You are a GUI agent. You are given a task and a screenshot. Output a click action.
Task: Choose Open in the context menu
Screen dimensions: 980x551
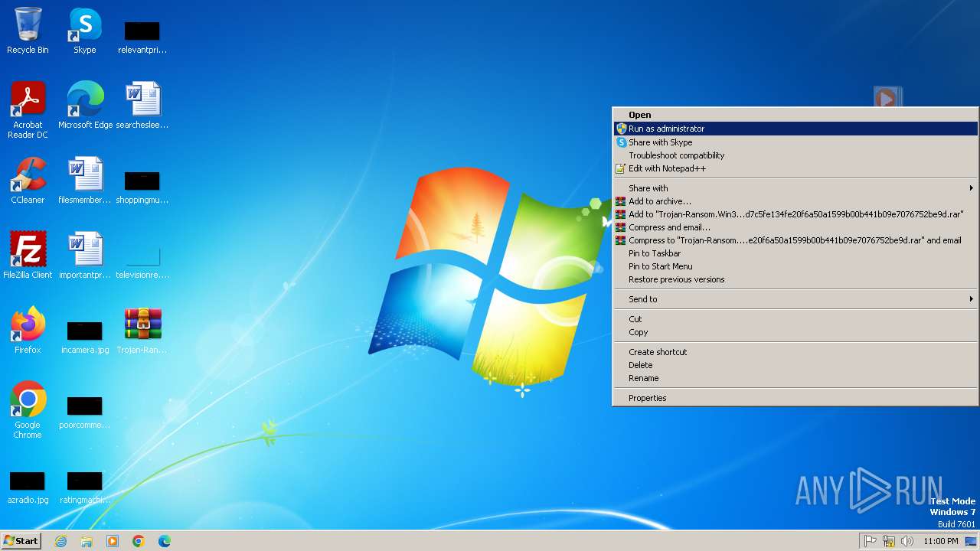(x=795, y=115)
